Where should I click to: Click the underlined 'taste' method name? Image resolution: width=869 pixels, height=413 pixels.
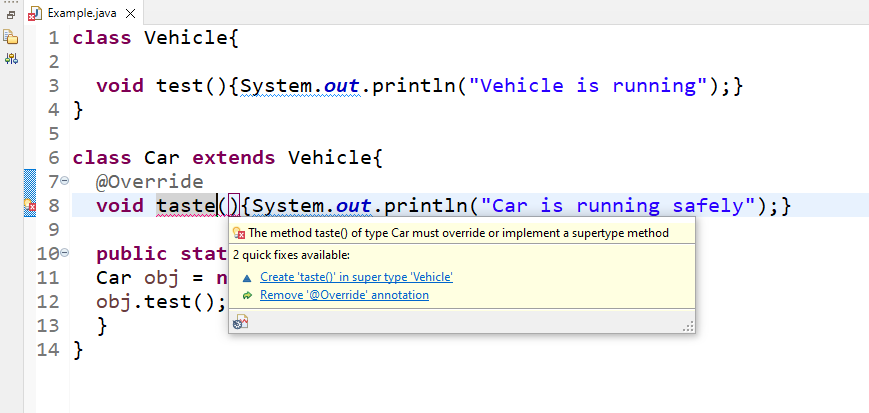[x=187, y=206]
